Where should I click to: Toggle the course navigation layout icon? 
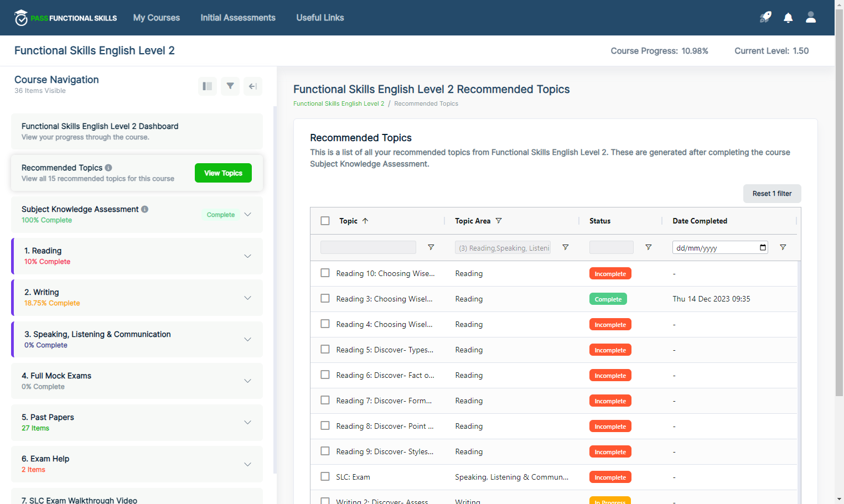tap(208, 86)
